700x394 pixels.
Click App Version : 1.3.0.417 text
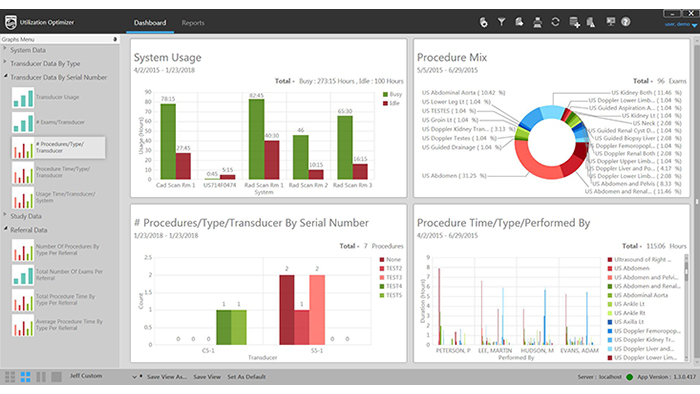[666, 377]
